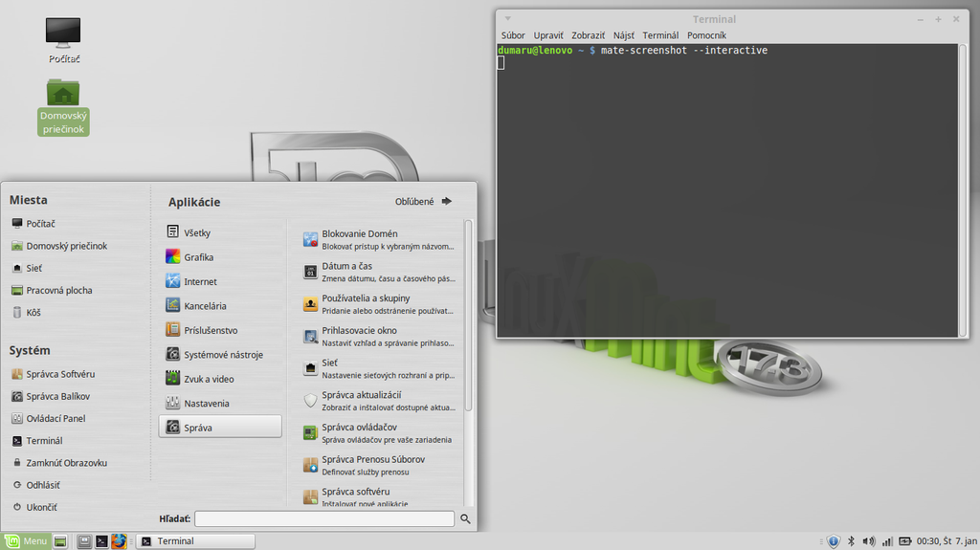Open the Počítač desktop icon

tap(63, 40)
